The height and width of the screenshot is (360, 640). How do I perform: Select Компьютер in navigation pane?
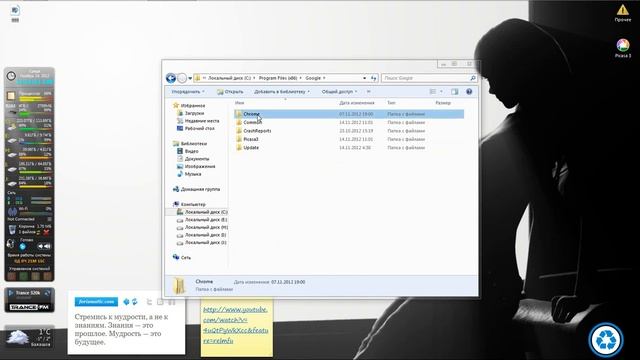189,204
